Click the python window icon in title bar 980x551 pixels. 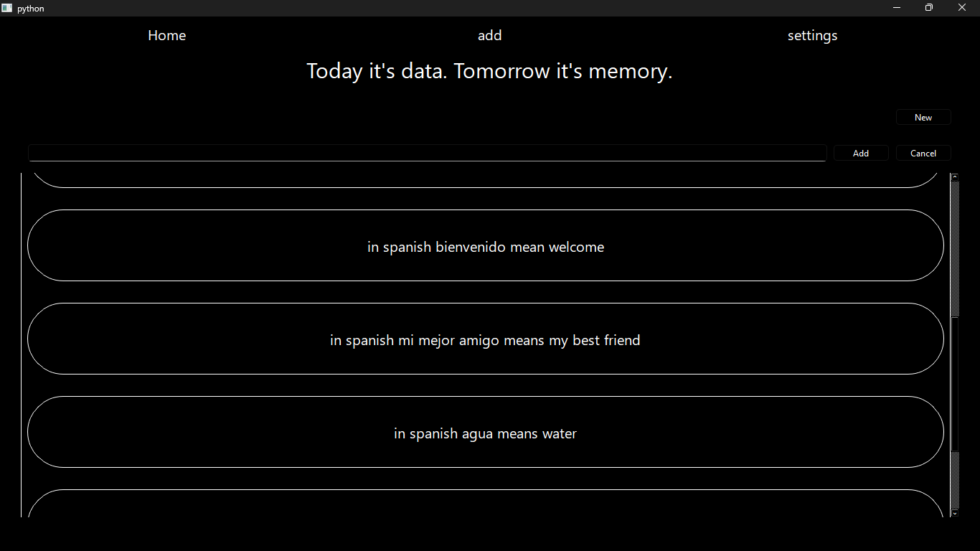pyautogui.click(x=7, y=8)
